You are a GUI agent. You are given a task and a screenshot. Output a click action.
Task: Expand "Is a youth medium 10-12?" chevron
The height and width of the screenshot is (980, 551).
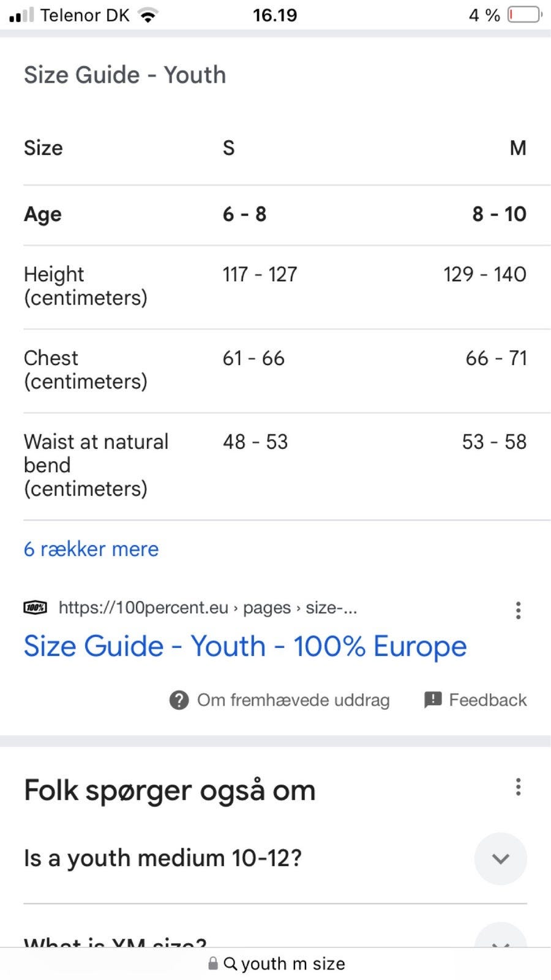(x=501, y=859)
